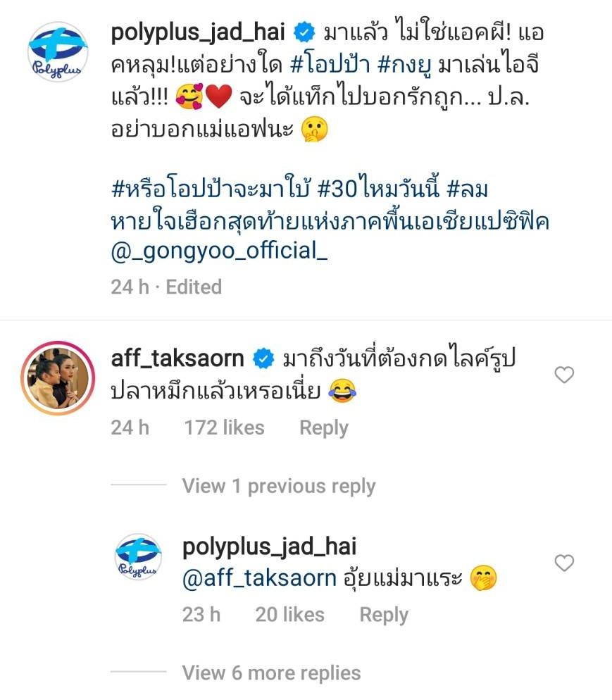Reply to polyplus_jad_hai's 23 h comment
Image resolution: width=612 pixels, height=700 pixels.
[384, 615]
